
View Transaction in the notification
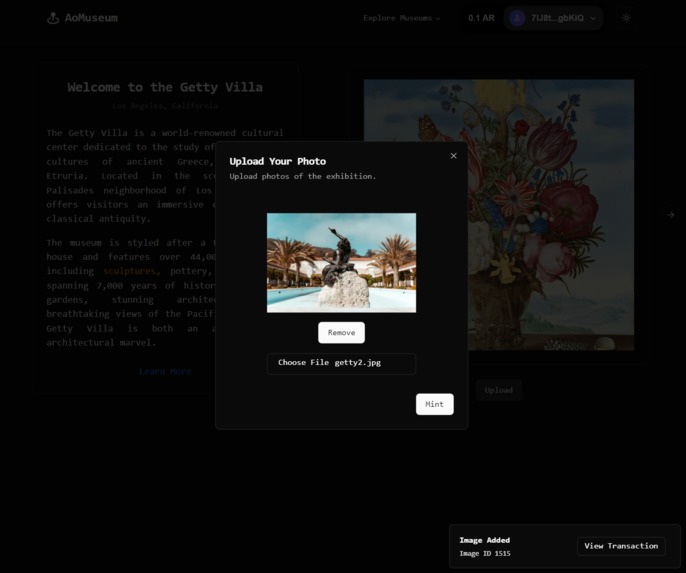pos(621,546)
